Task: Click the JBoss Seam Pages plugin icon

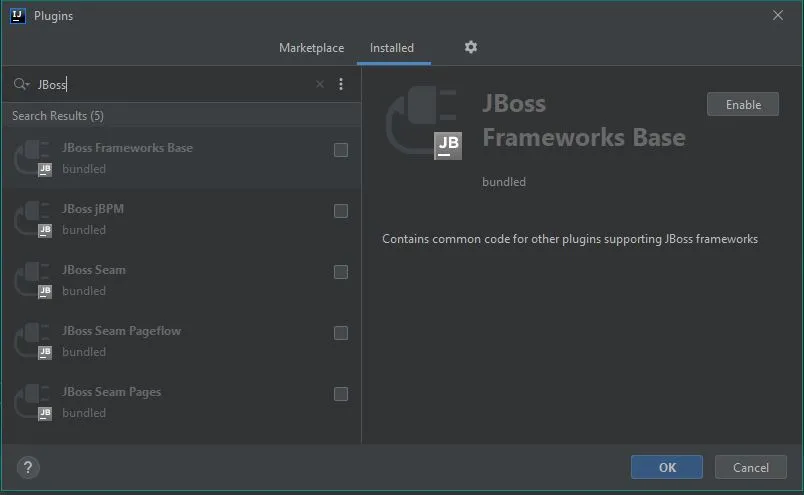Action: (x=33, y=403)
